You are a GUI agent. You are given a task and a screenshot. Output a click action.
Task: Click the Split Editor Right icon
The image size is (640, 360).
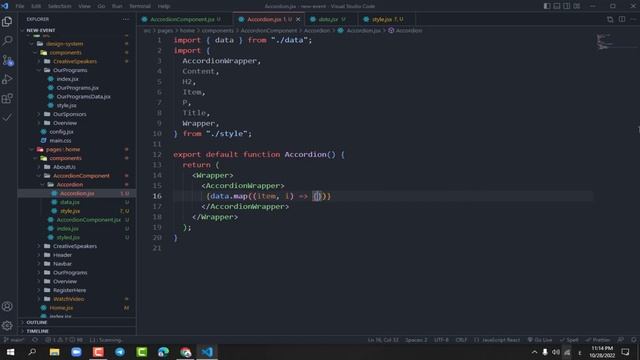(622, 19)
